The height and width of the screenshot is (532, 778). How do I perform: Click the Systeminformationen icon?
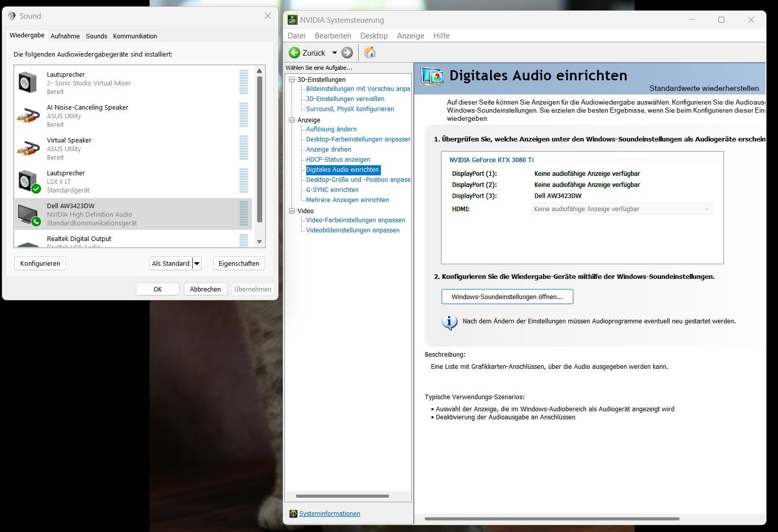point(293,514)
